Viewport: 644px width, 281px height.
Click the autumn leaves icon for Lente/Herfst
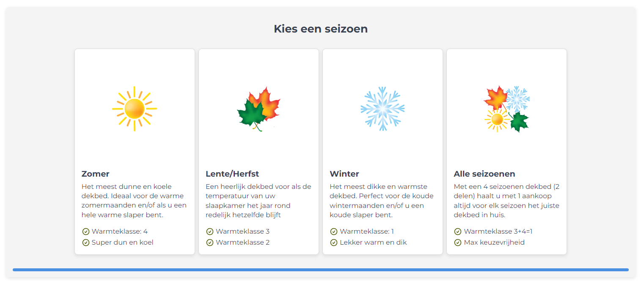pyautogui.click(x=259, y=109)
